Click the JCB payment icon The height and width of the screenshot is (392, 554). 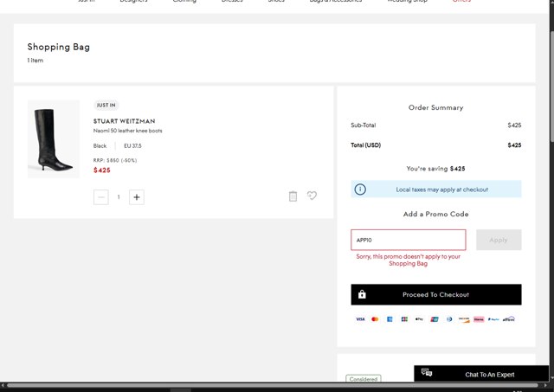point(404,319)
